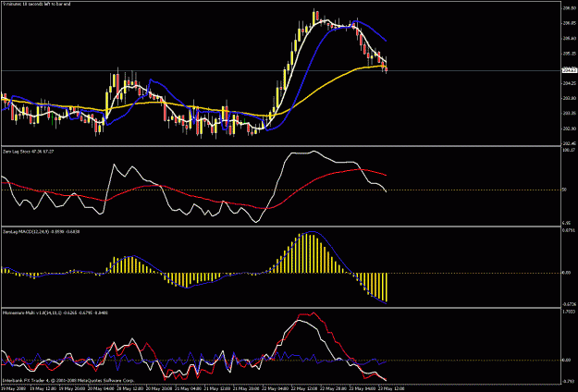Click the 202.45 price axis label
This screenshot has height=392, width=578.
click(568, 143)
